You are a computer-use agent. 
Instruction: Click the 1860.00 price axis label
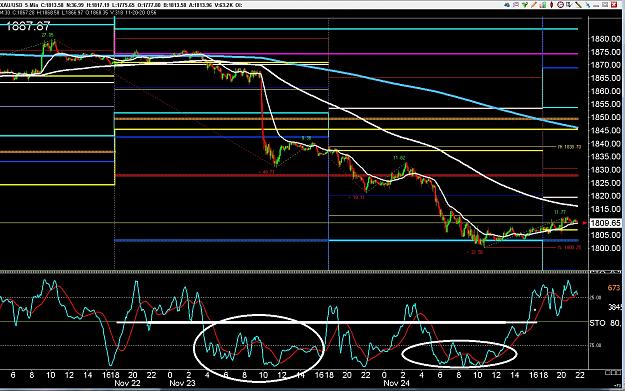(605, 91)
